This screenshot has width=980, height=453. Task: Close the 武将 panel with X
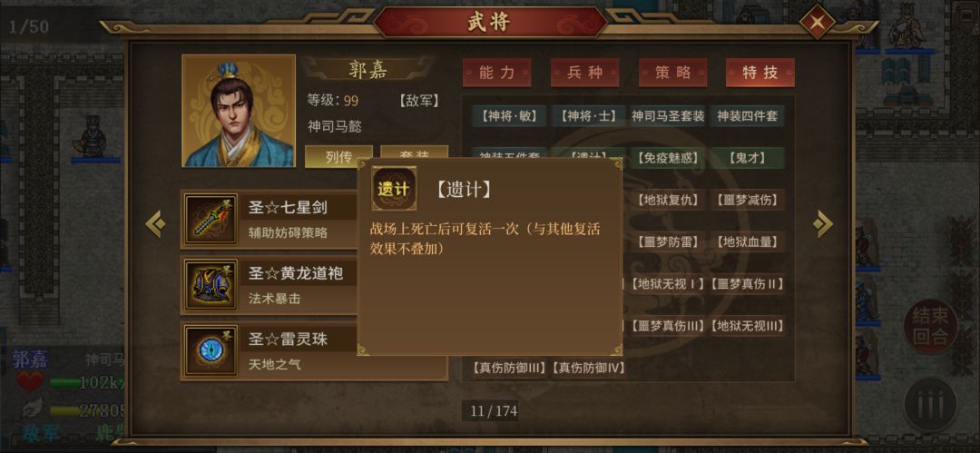click(x=818, y=22)
